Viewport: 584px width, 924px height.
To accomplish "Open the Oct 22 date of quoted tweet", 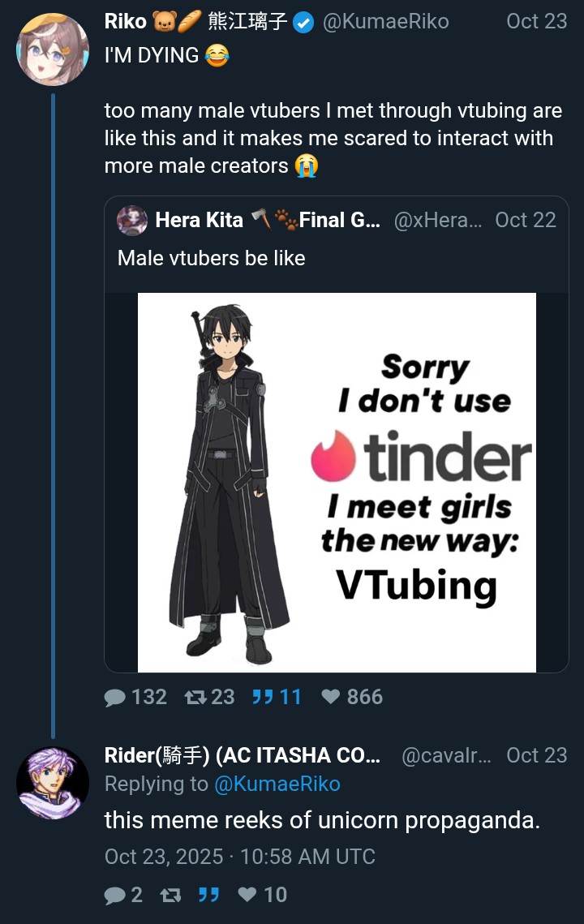I will point(525,220).
